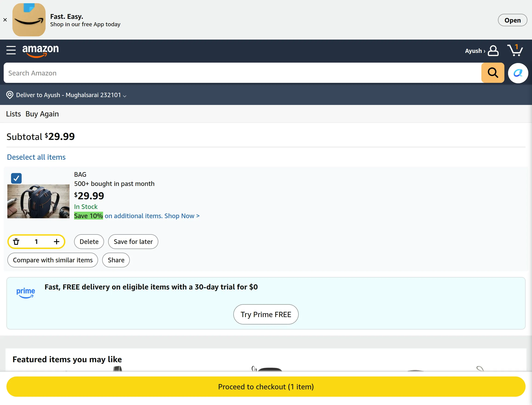Click the orange search magnifier button
The width and height of the screenshot is (532, 405).
coord(493,73)
